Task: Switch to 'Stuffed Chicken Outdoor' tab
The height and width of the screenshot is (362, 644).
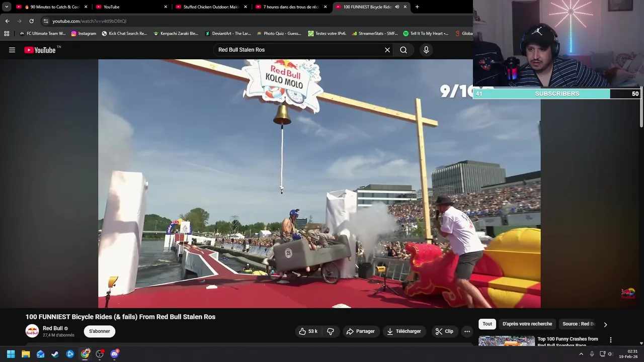Action: point(210,7)
